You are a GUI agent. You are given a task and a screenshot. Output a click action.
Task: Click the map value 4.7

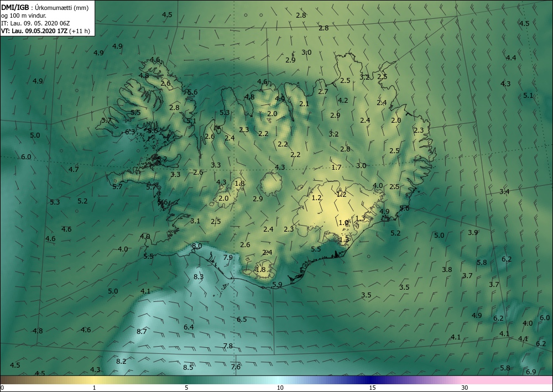(x=74, y=170)
